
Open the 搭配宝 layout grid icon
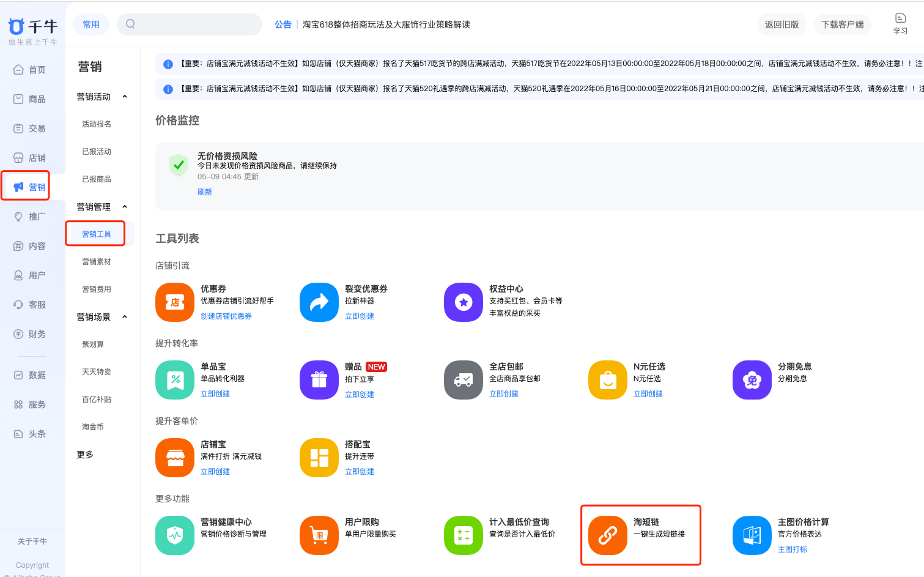click(x=319, y=458)
